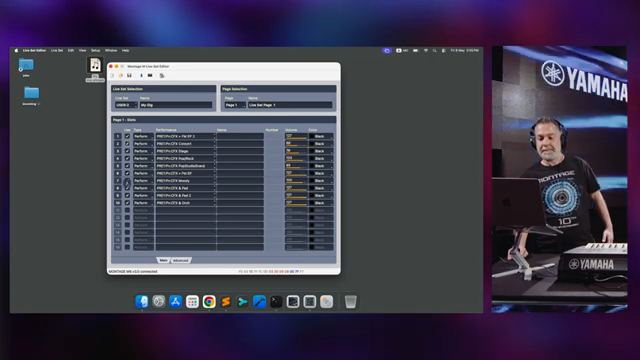The width and height of the screenshot is (640, 360).
Task: Open Launchpad from the dock
Action: click(192, 302)
